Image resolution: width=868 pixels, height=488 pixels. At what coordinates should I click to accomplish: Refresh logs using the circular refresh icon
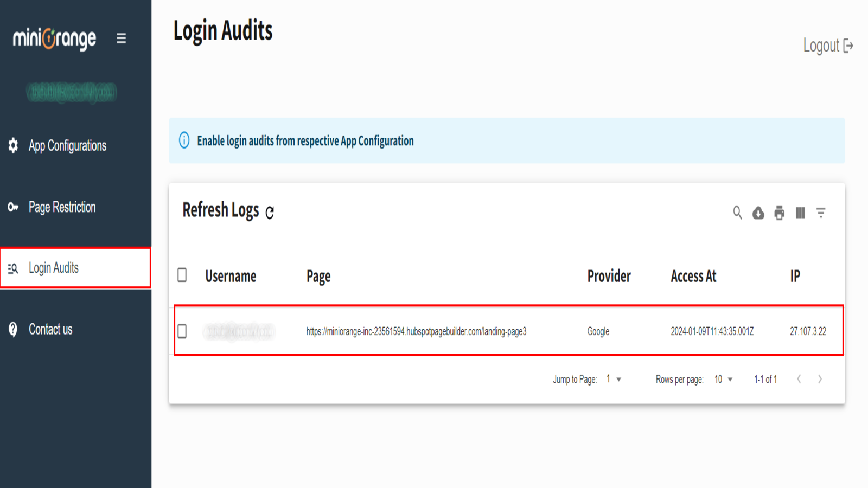point(270,213)
